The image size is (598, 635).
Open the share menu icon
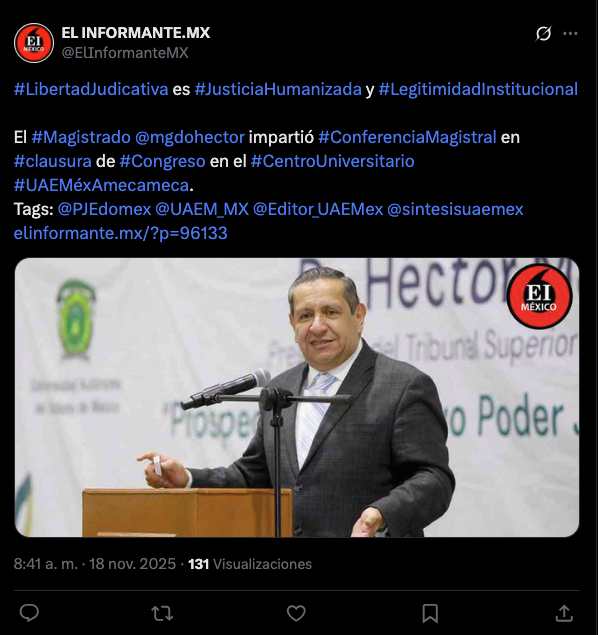[x=564, y=613]
